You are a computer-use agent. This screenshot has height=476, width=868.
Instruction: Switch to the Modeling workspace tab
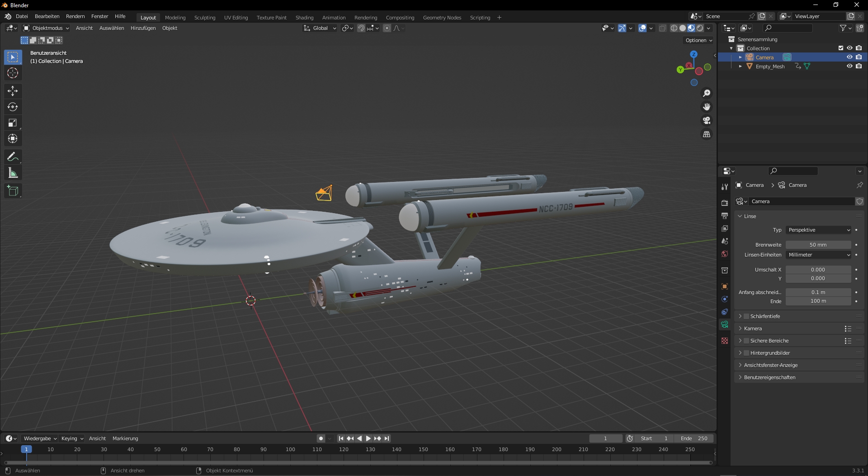175,18
